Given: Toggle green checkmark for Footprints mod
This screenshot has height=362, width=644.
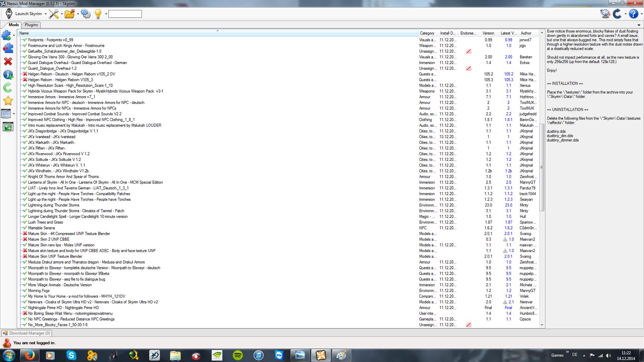Looking at the screenshot, I should click(25, 40).
